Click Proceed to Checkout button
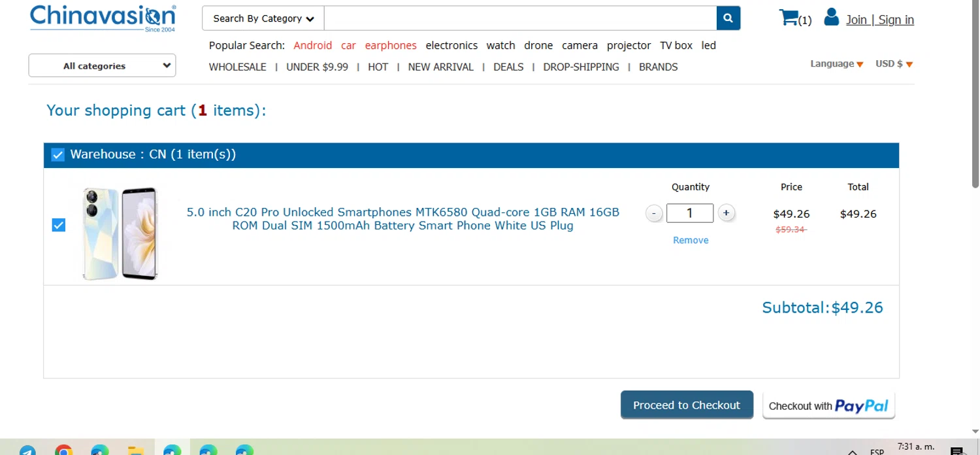Image resolution: width=980 pixels, height=455 pixels. pos(687,405)
